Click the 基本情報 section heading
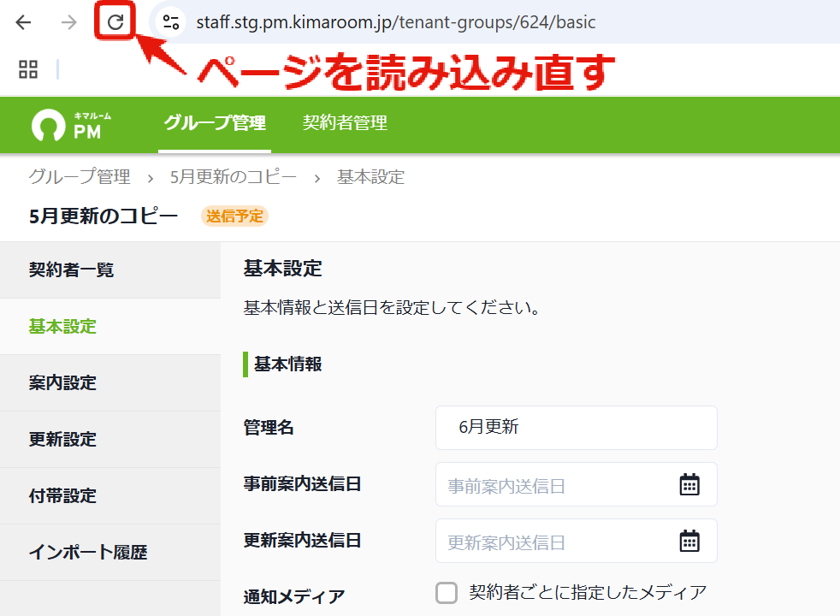 [x=287, y=364]
